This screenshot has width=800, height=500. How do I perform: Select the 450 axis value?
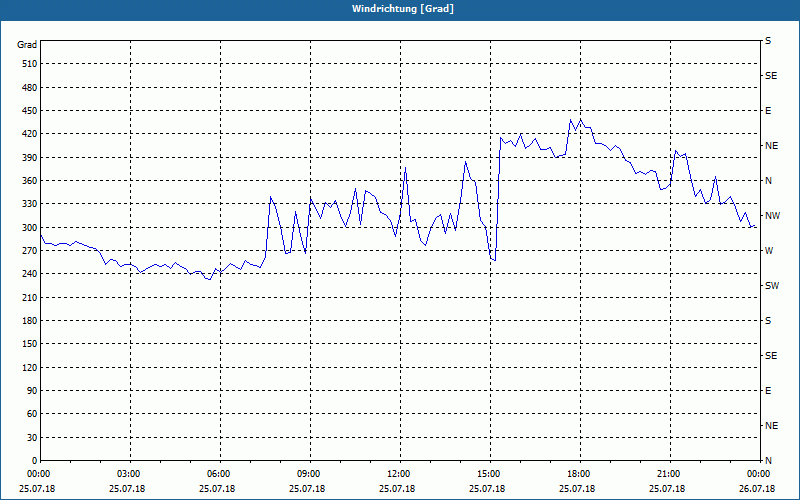click(x=30, y=111)
